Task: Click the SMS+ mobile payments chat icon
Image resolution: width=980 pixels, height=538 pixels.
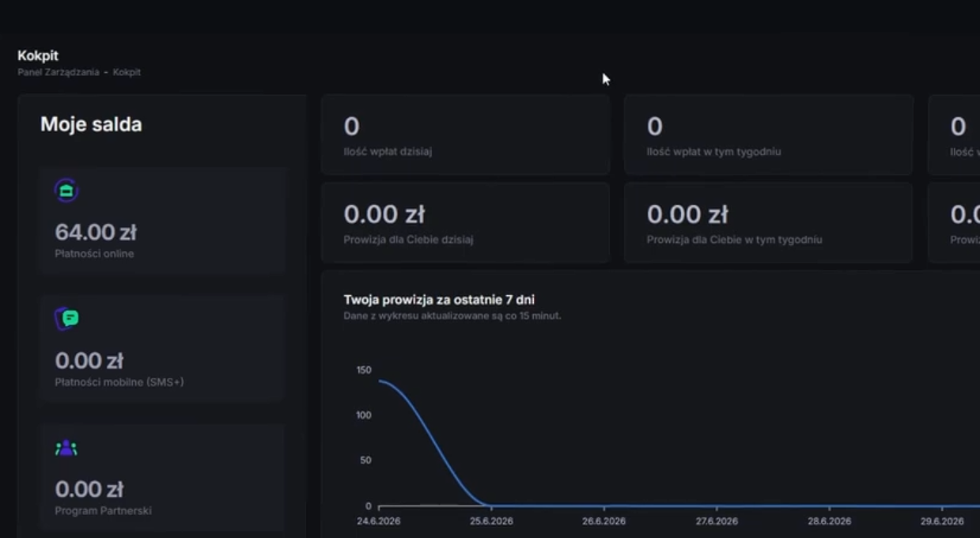Action: [67, 319]
